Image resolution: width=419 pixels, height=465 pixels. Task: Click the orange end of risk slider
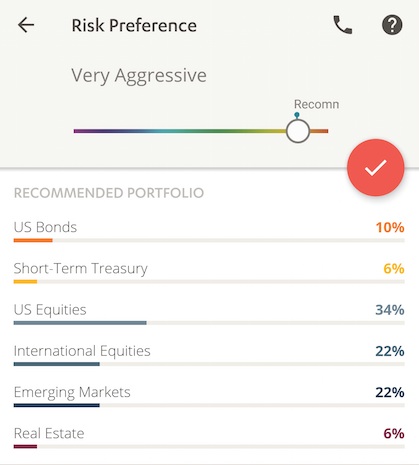pos(319,131)
